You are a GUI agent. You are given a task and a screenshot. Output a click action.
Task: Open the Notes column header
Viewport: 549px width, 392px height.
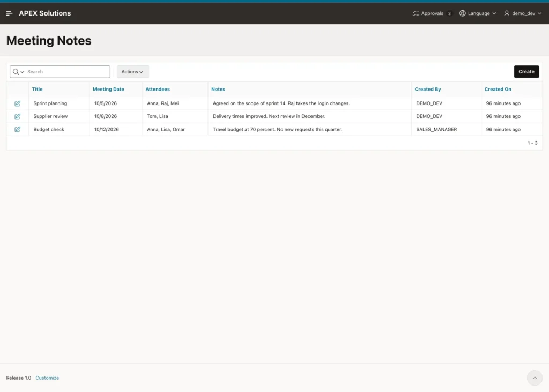pos(218,90)
